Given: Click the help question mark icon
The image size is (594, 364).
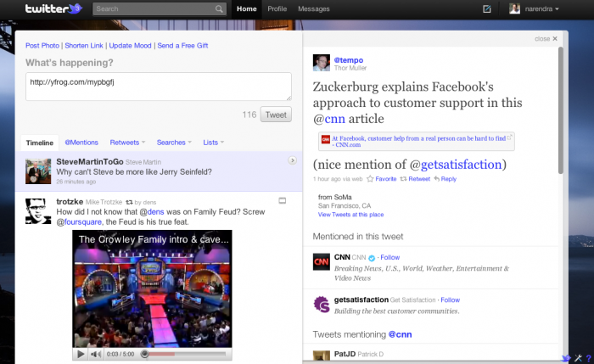Looking at the screenshot, I should click(588, 357).
